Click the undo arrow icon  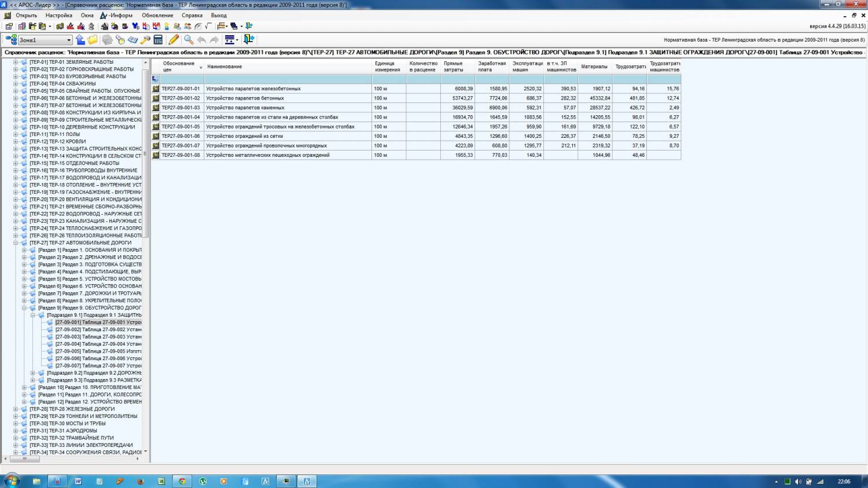[x=201, y=40]
